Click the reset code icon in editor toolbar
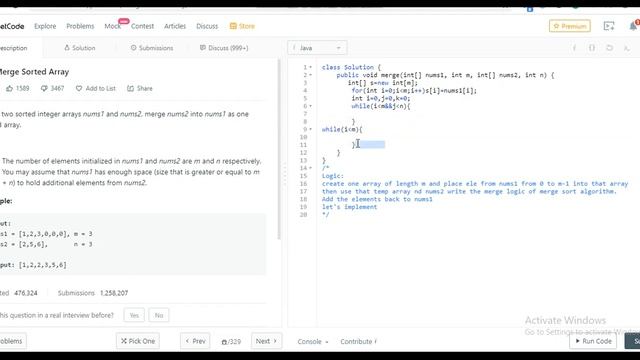Image resolution: width=640 pixels, height=360 pixels. (609, 48)
